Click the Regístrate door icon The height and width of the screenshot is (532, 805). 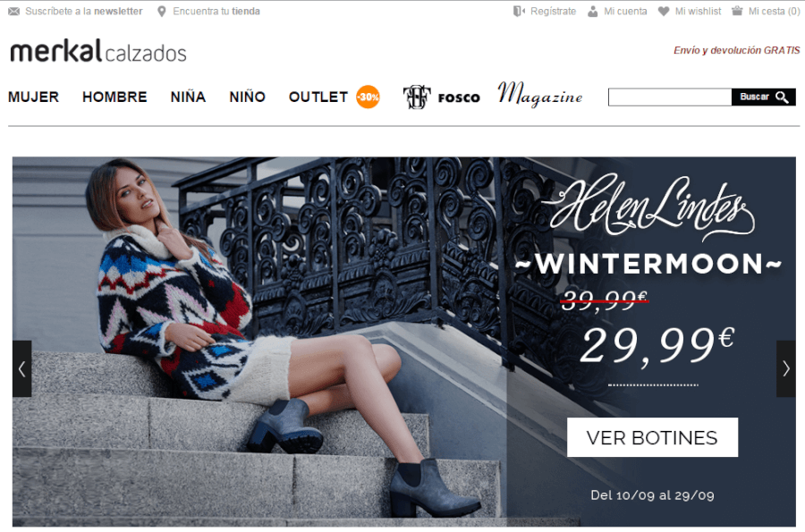[519, 12]
